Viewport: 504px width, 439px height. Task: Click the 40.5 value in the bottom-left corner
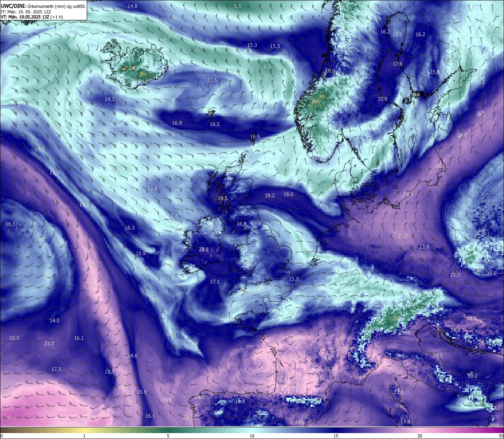[x=11, y=418]
